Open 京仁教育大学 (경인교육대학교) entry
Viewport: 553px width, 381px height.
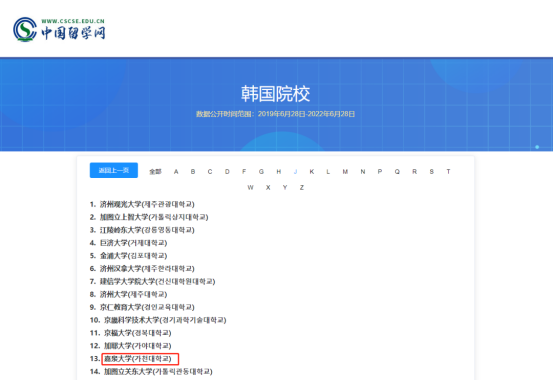[x=147, y=307]
